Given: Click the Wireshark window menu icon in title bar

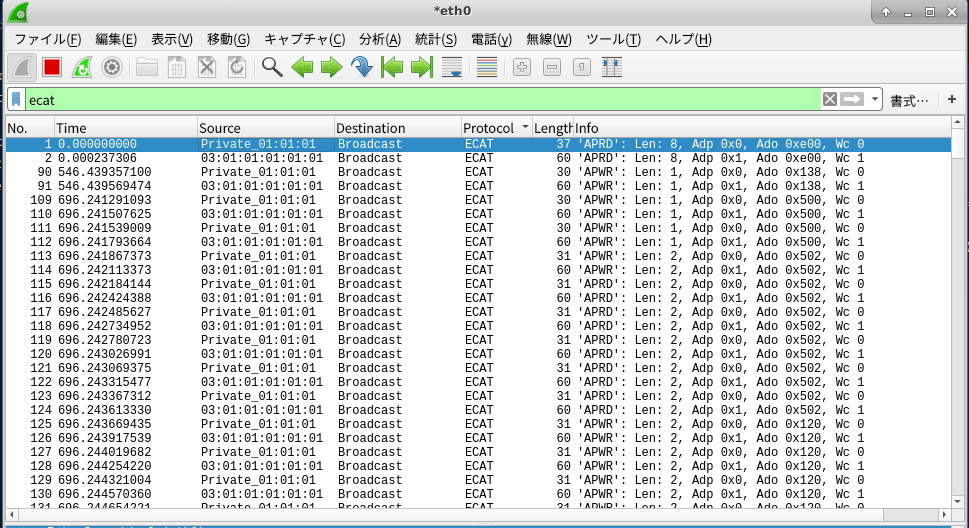Looking at the screenshot, I should (18, 12).
